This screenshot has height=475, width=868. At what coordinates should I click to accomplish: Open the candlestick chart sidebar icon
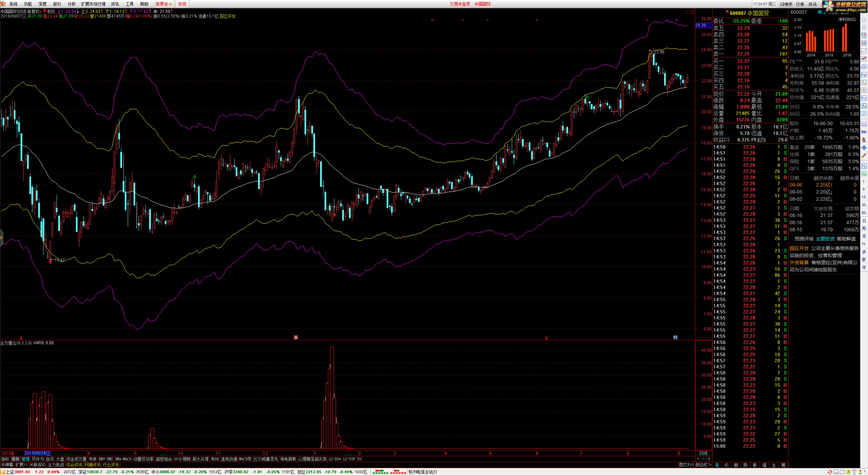[864, 59]
